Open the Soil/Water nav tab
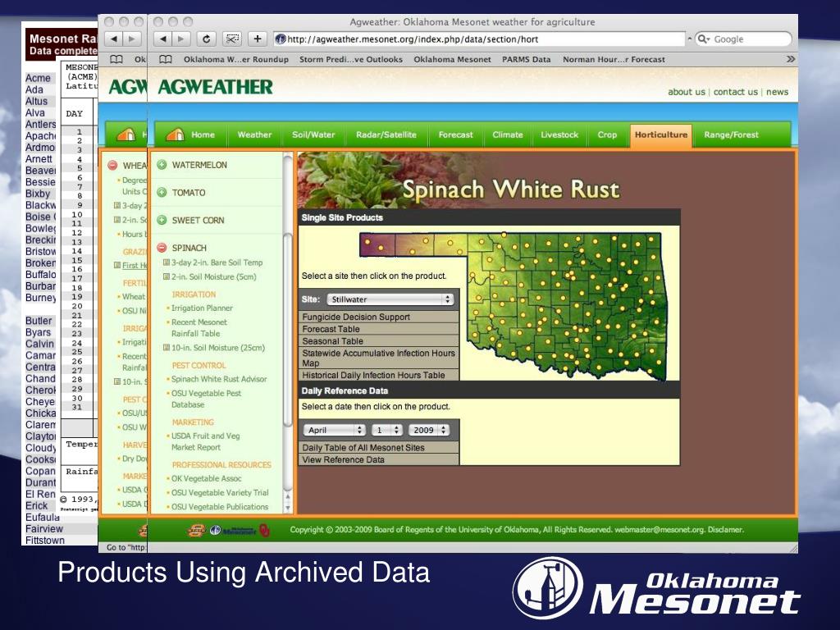The width and height of the screenshot is (840, 630). pos(313,135)
